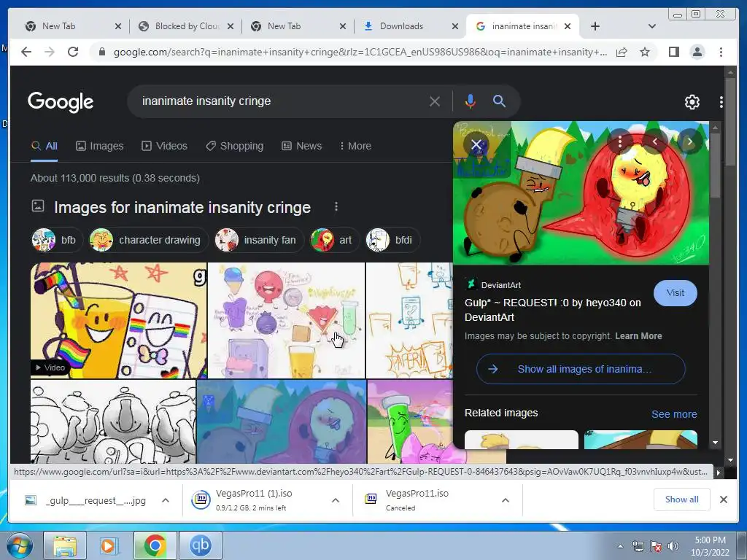
Task: Close the image preview panel
Action: [476, 145]
